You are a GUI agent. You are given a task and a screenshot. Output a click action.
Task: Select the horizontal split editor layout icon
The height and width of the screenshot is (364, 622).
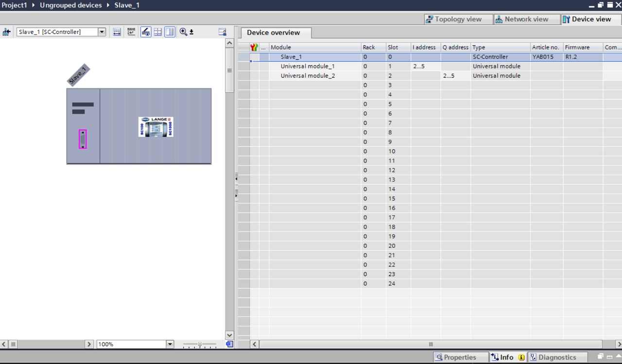click(x=158, y=32)
